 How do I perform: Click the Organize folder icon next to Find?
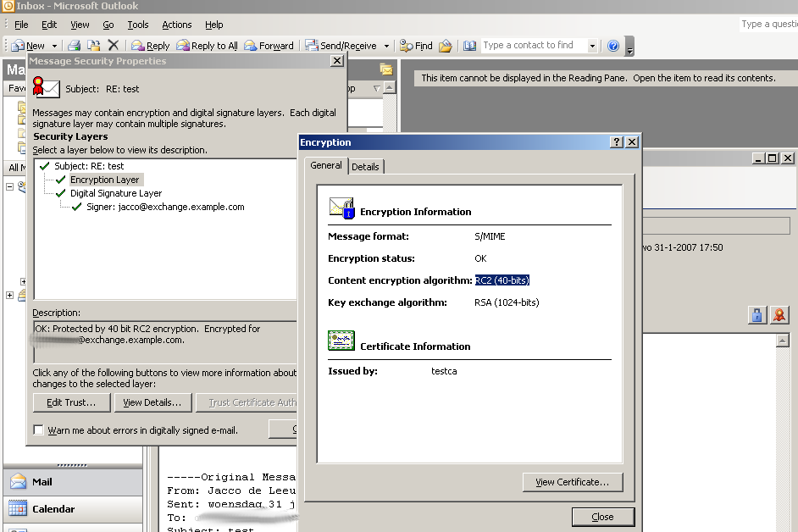pyautogui.click(x=446, y=46)
